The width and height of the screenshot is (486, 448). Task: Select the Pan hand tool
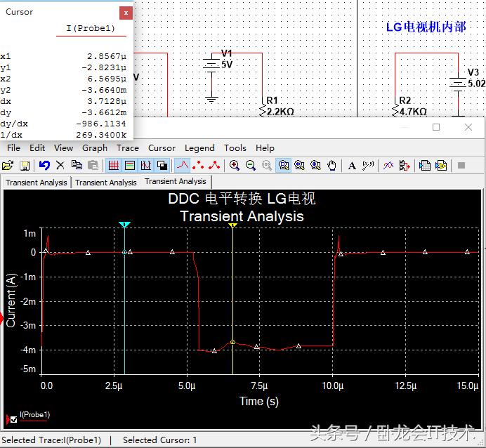(332, 166)
